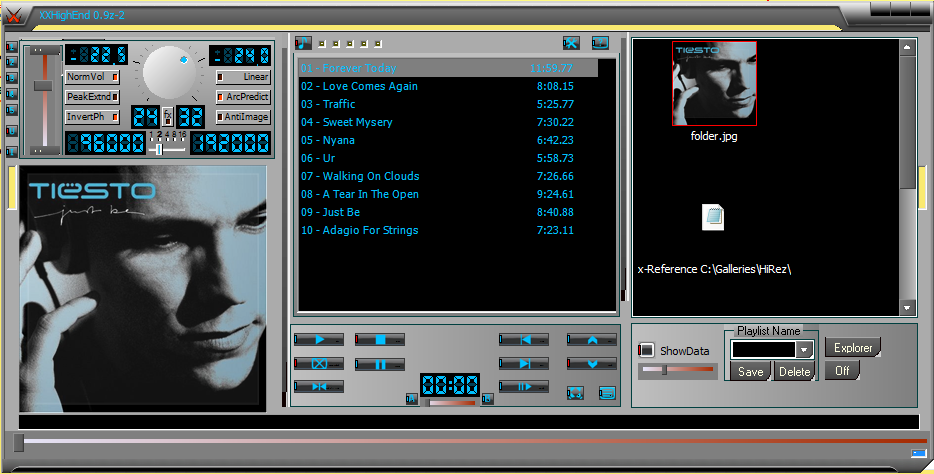Click the four-arrow expand icon
Screen dimensions: 934x474
575,393
